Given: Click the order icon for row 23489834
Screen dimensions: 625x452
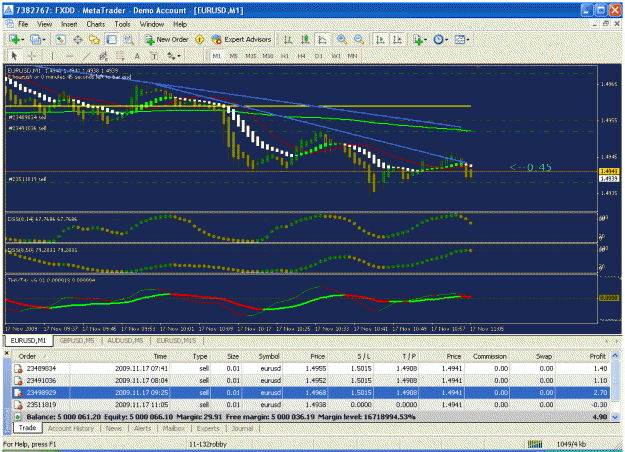Looking at the screenshot, I should 18,369.
